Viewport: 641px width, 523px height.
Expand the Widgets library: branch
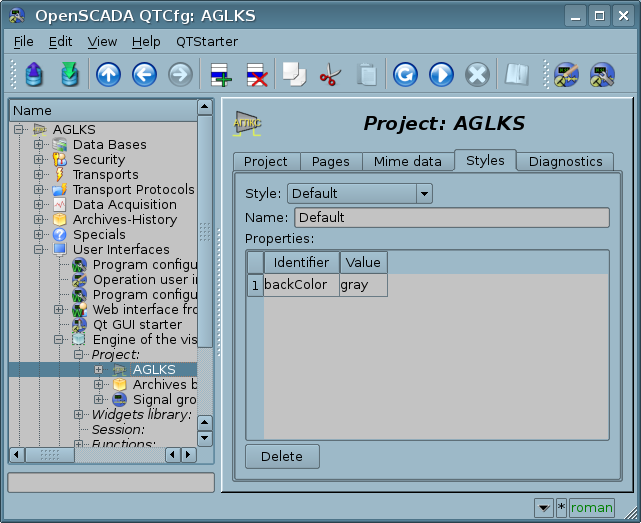point(78,414)
